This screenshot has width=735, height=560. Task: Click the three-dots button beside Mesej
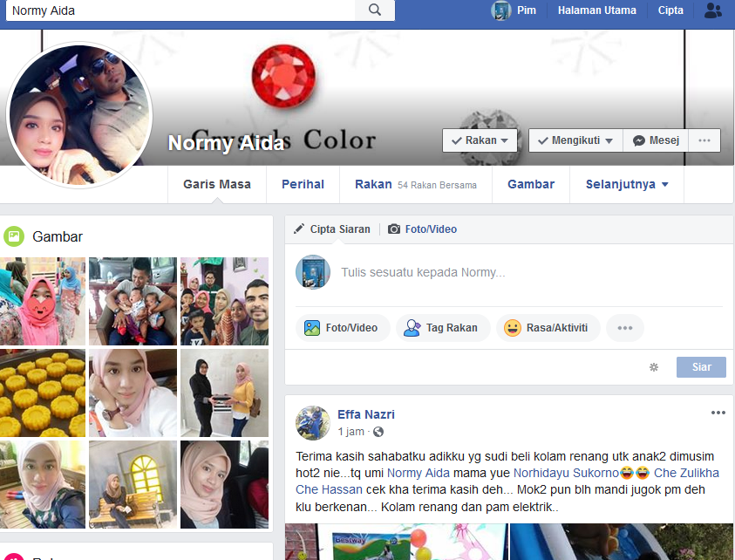point(704,140)
